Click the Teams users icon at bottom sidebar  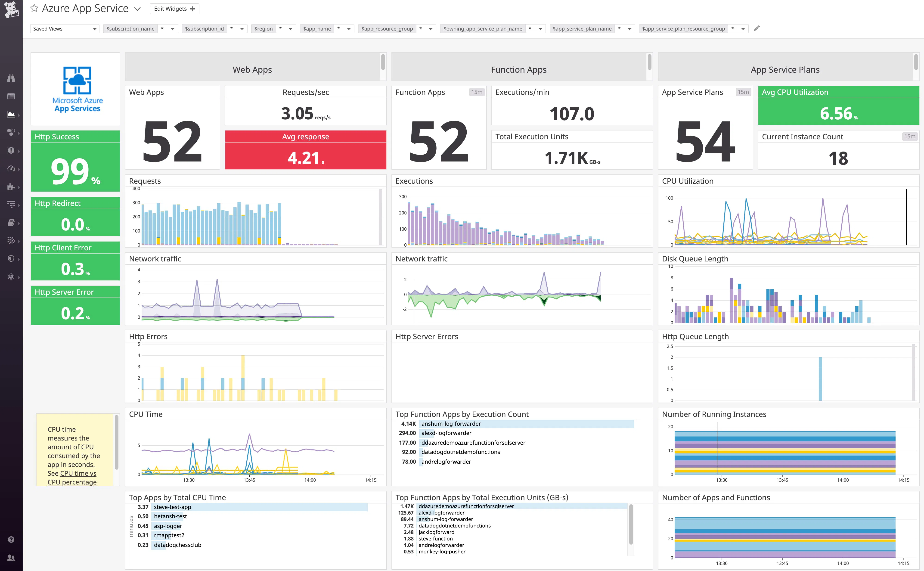(11, 558)
